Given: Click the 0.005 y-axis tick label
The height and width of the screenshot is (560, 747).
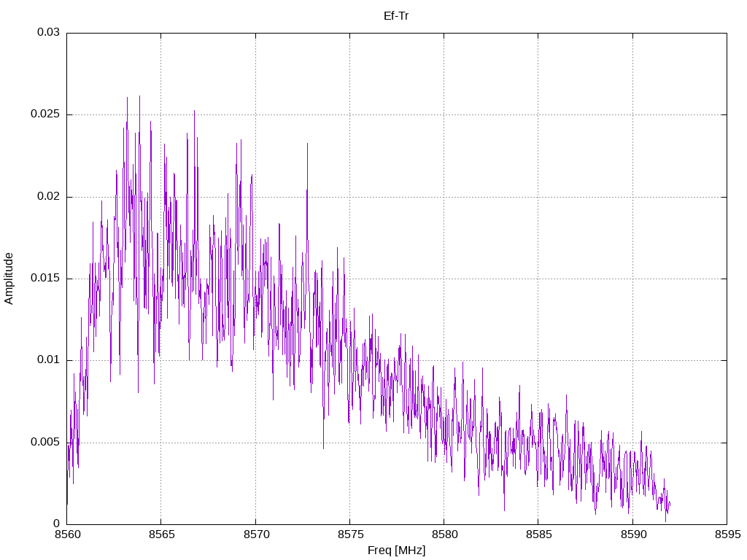Looking at the screenshot, I should (46, 442).
